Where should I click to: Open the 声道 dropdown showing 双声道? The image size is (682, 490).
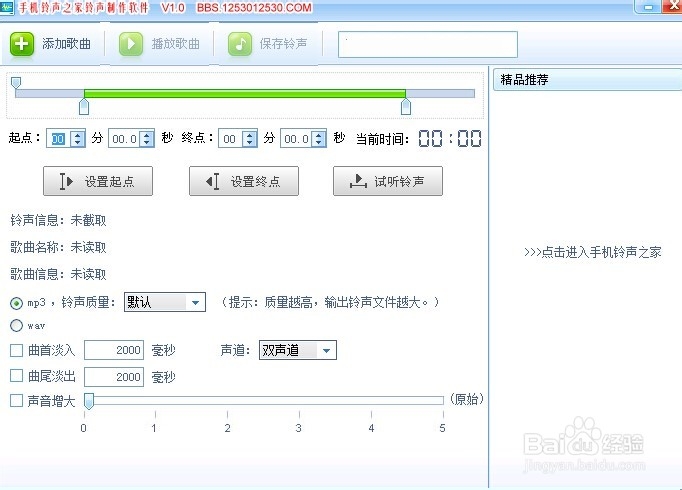298,350
